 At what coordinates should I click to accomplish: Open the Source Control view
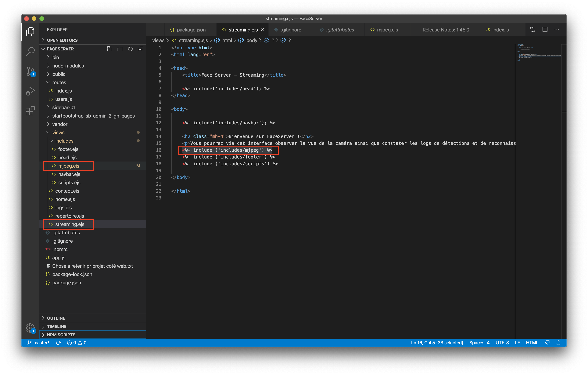30,71
